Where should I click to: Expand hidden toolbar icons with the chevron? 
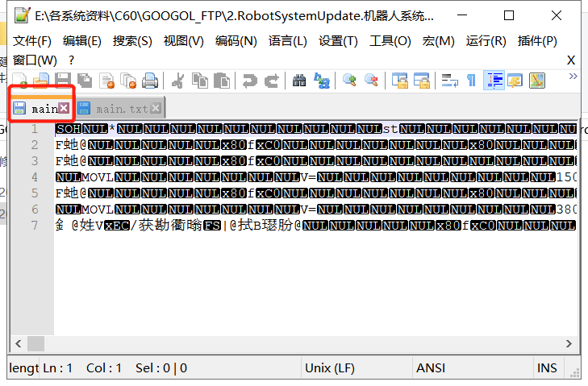(573, 77)
